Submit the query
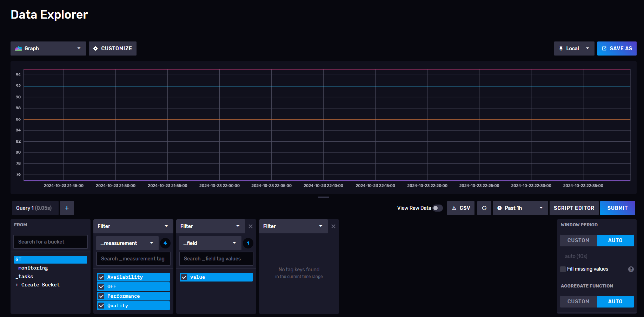The height and width of the screenshot is (317, 644). point(617,208)
